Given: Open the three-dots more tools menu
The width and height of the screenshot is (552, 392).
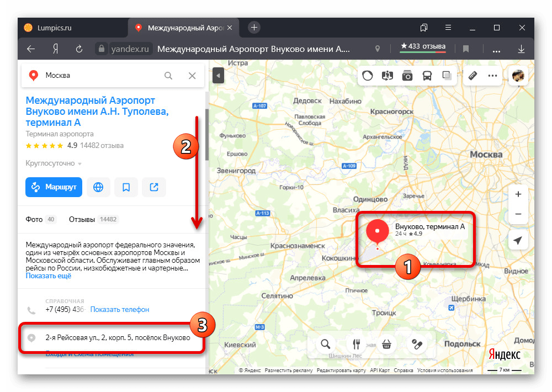Looking at the screenshot, I should pos(492,76).
